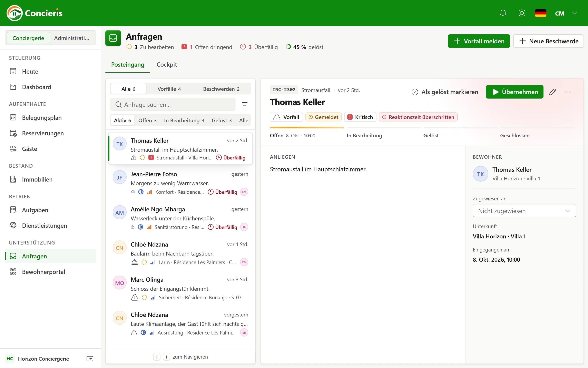Open Dashboard in the sidebar

[x=51, y=87]
